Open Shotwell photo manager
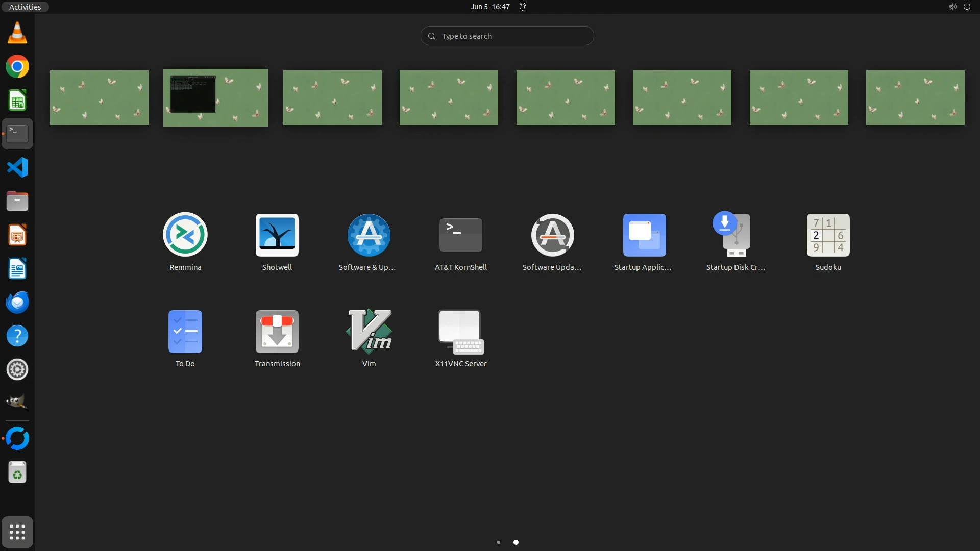 (277, 235)
